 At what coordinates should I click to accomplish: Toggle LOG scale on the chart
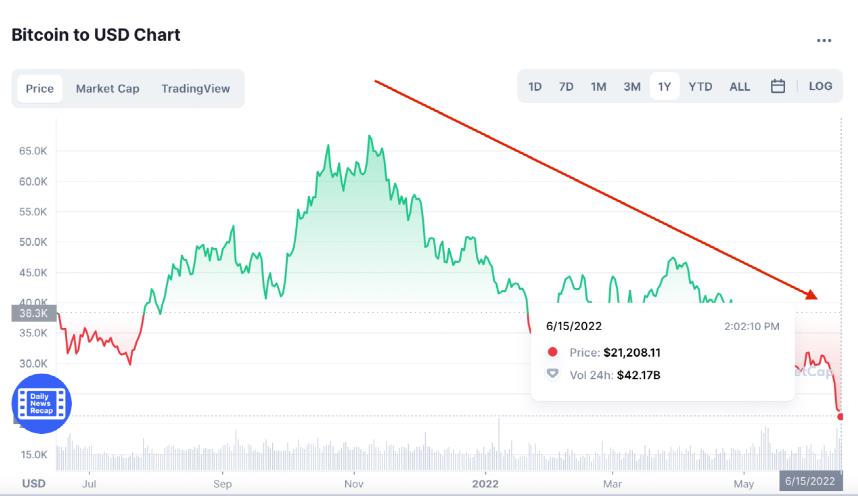[x=820, y=87]
